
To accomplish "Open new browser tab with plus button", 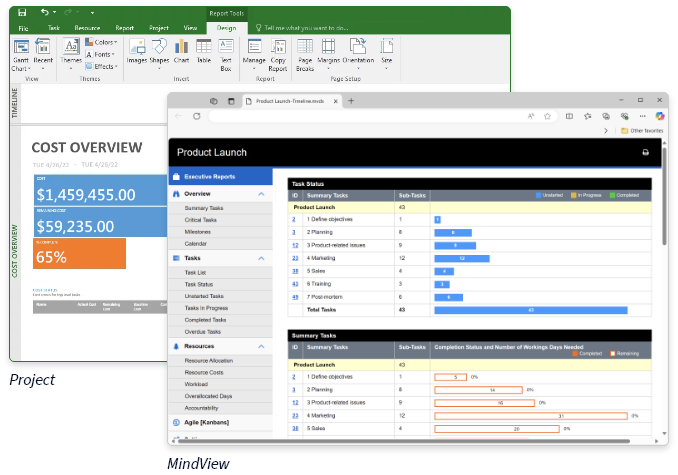I will (x=351, y=101).
